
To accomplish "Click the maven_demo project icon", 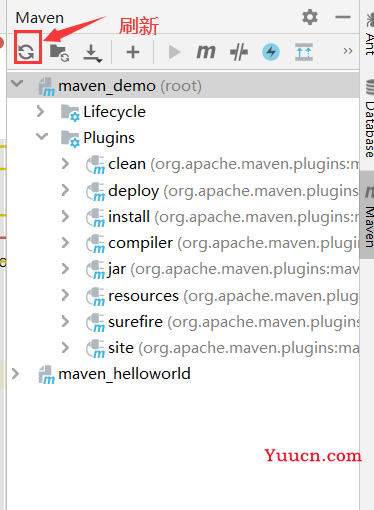I will pos(47,86).
